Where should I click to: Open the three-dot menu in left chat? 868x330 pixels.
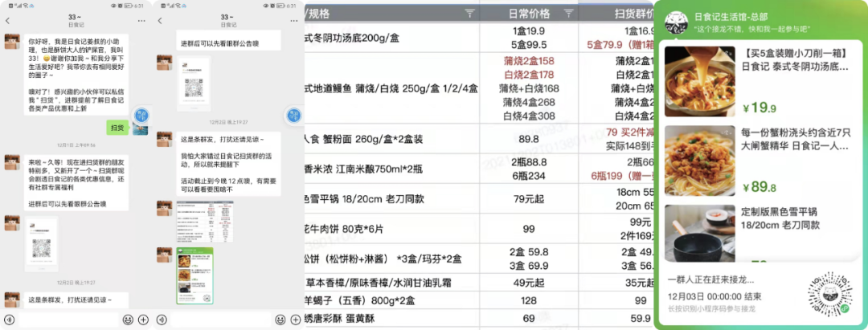pyautogui.click(x=141, y=21)
